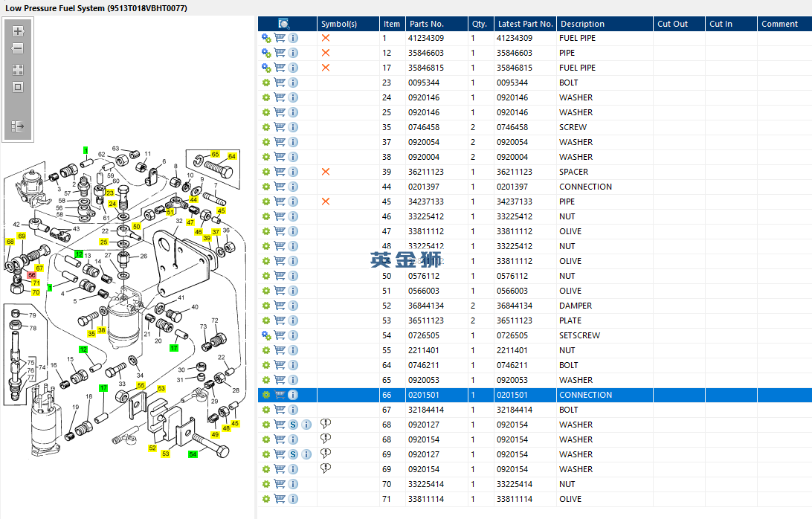Click parts number 32184414 in item 67 row

[x=425, y=410]
